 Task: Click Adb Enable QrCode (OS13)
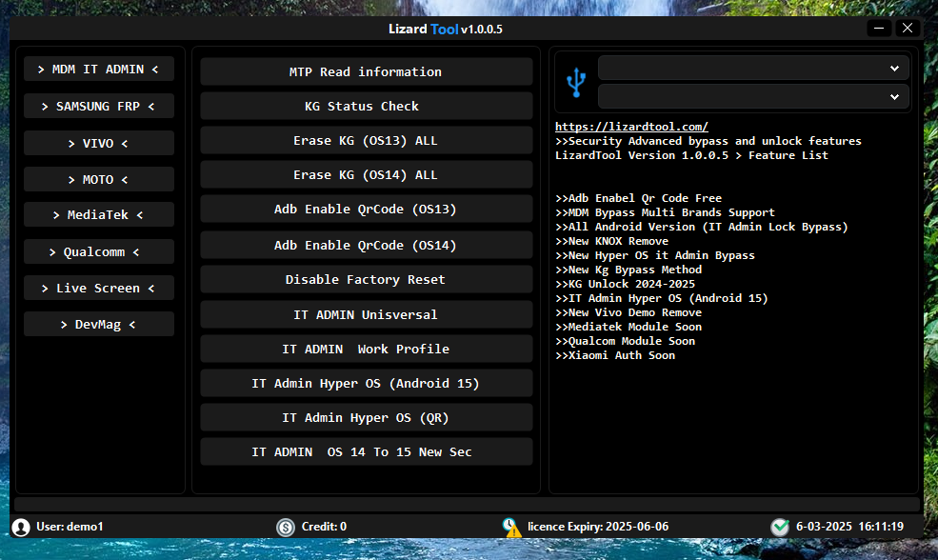tap(366, 210)
